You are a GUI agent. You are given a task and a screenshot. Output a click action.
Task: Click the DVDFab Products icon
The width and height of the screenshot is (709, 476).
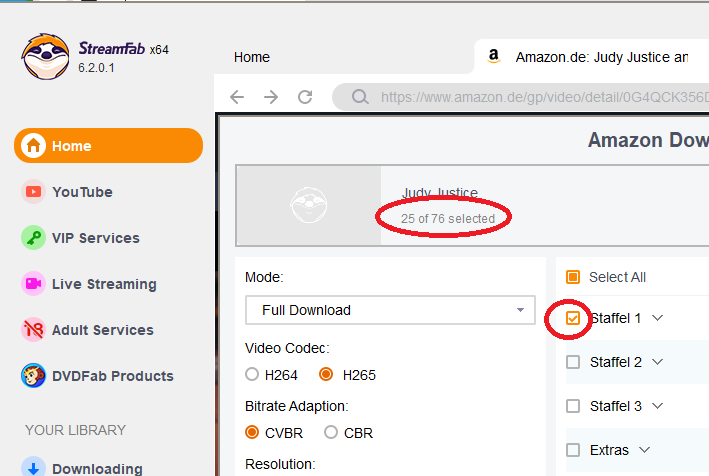[x=34, y=376]
